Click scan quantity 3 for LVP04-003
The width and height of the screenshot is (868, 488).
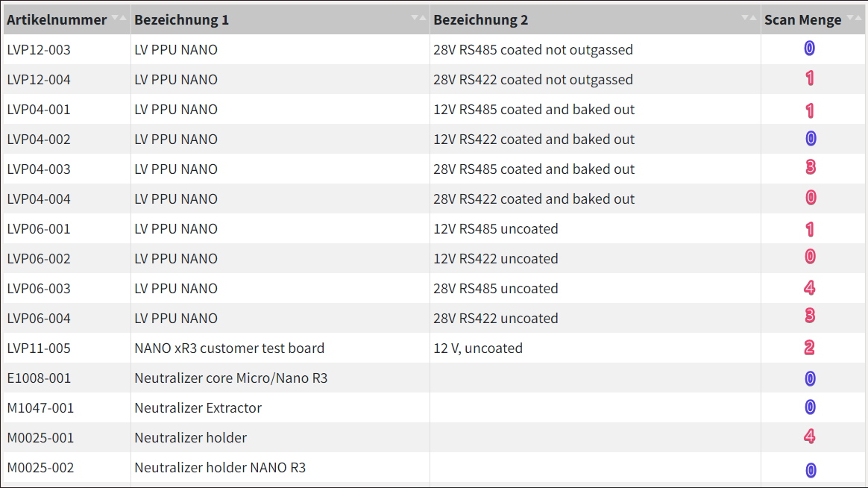coord(810,168)
